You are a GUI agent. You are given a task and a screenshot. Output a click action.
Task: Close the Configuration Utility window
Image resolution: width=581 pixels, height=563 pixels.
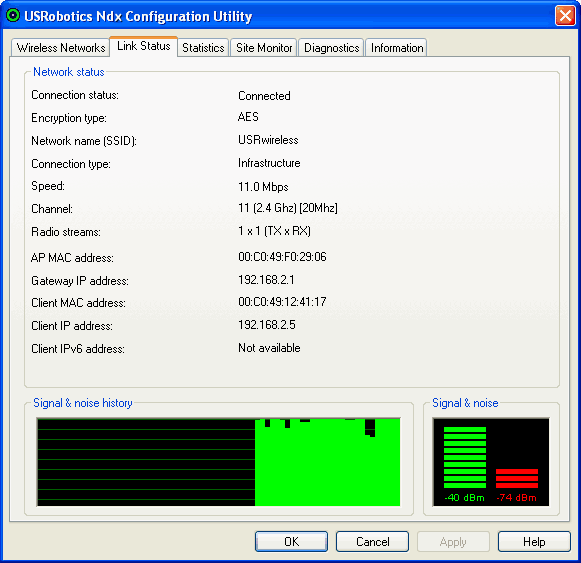(x=565, y=16)
